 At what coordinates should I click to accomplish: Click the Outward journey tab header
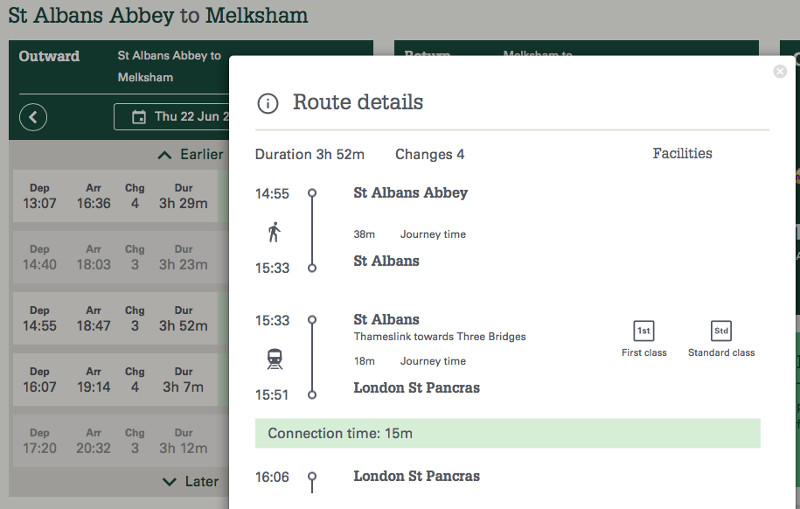[49, 56]
